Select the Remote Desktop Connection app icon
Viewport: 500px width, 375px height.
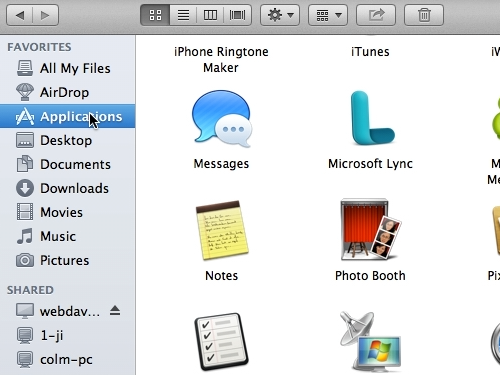370,341
